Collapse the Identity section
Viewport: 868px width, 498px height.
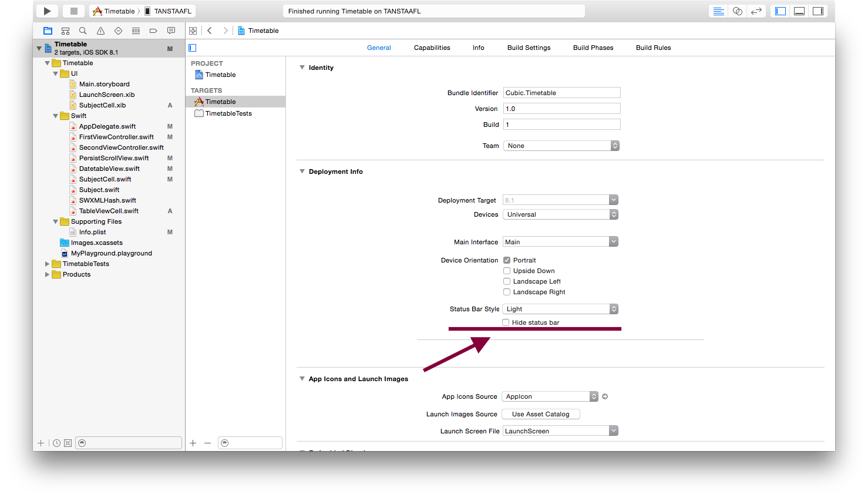[x=302, y=68]
